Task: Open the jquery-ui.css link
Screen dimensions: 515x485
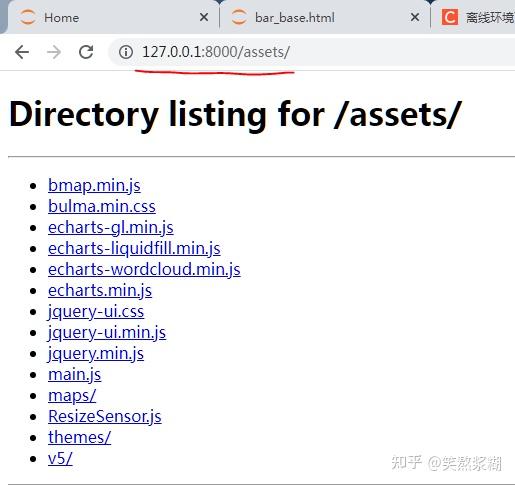Action: (96, 312)
